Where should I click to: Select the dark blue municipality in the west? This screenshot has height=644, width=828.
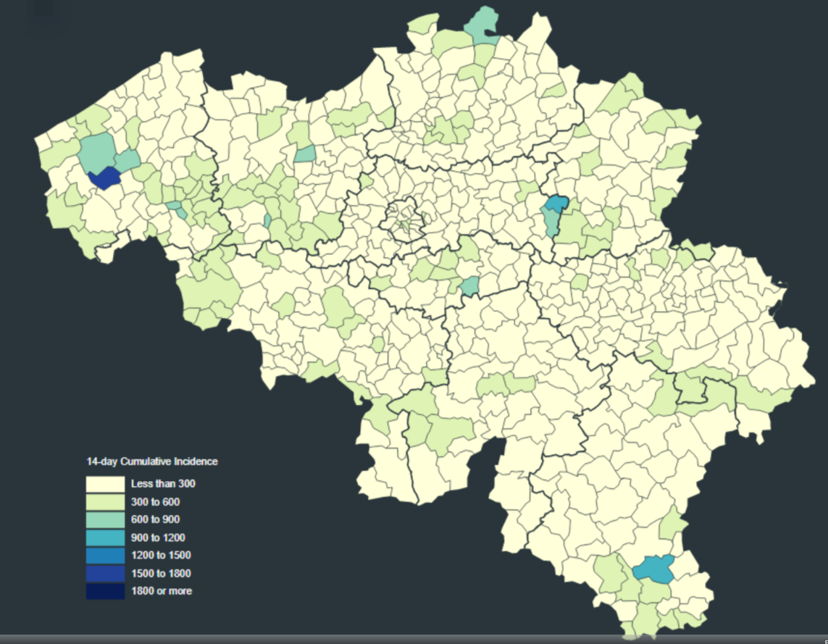tap(104, 178)
